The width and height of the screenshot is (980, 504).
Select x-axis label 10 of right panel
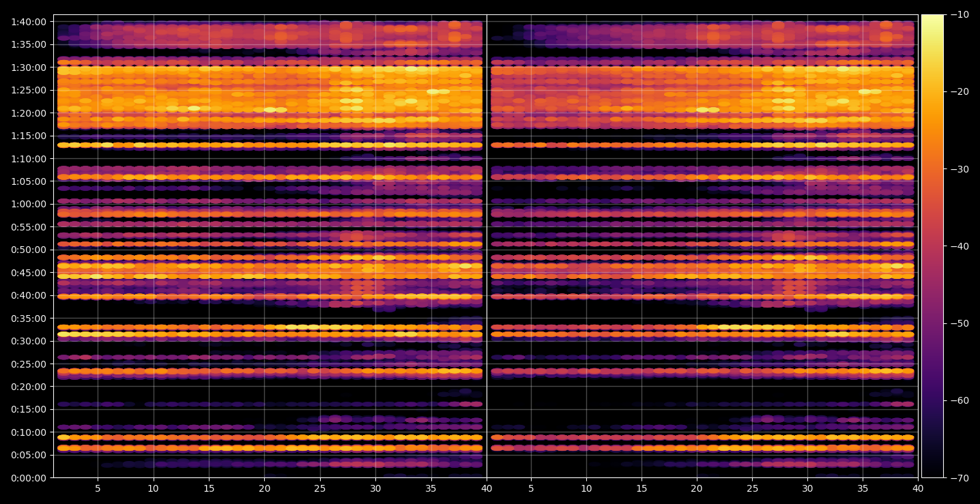(x=586, y=488)
